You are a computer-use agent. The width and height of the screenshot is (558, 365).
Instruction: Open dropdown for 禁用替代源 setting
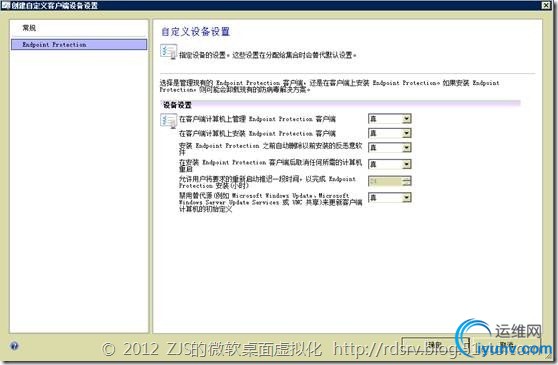tap(407, 197)
